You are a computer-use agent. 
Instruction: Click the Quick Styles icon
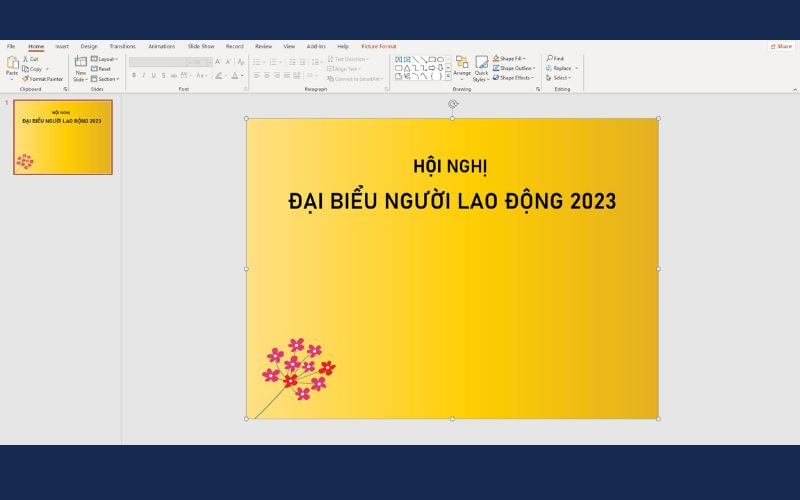[481, 63]
